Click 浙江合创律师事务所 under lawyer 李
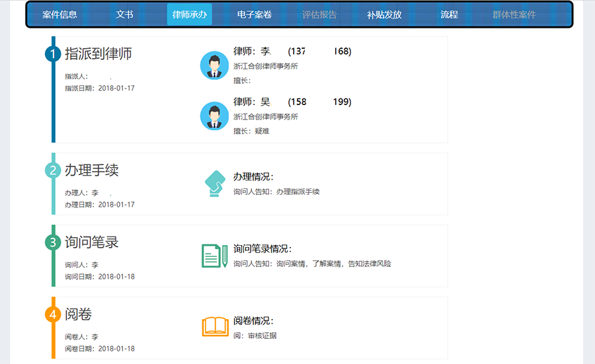 (x=266, y=66)
